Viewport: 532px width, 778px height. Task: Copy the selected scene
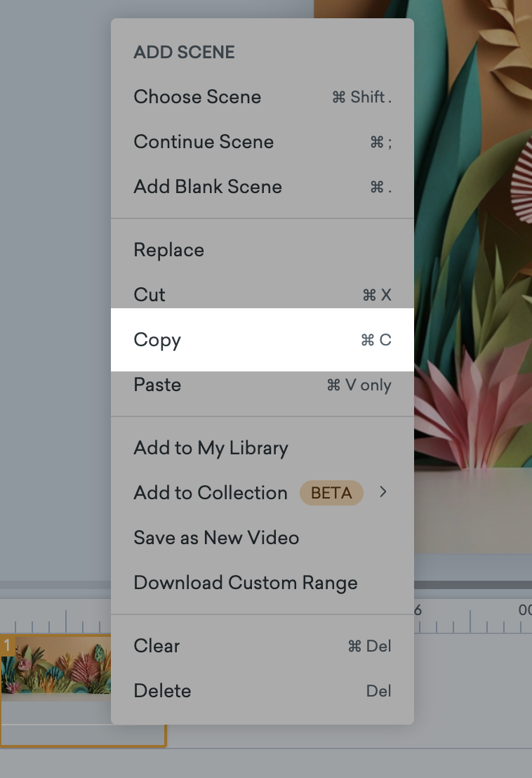tap(157, 340)
